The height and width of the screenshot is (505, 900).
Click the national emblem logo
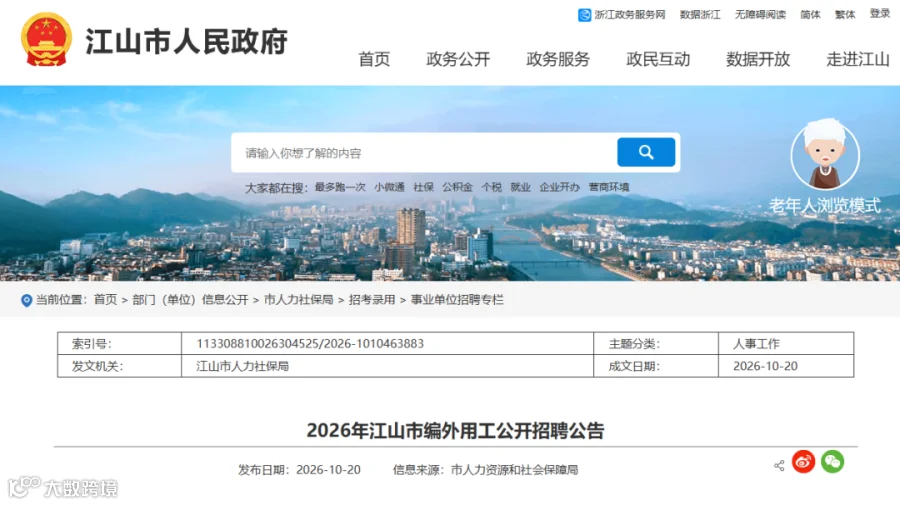click(46, 40)
